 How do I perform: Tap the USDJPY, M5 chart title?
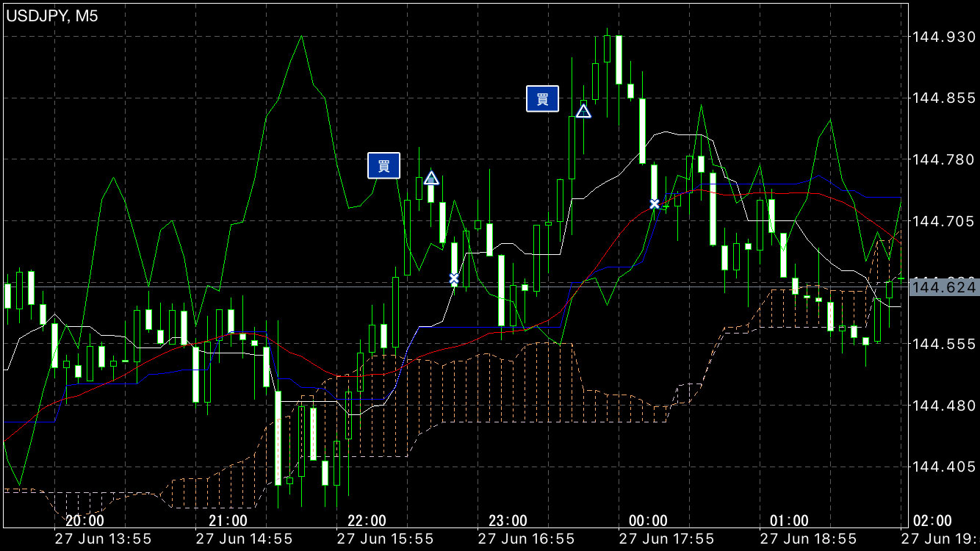[x=52, y=16]
